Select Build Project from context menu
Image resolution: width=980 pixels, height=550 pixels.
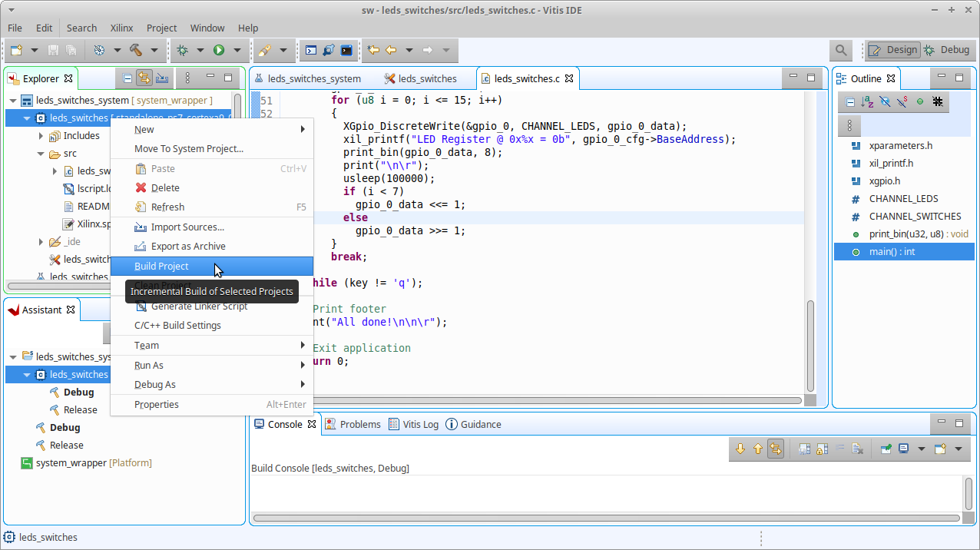tap(161, 266)
